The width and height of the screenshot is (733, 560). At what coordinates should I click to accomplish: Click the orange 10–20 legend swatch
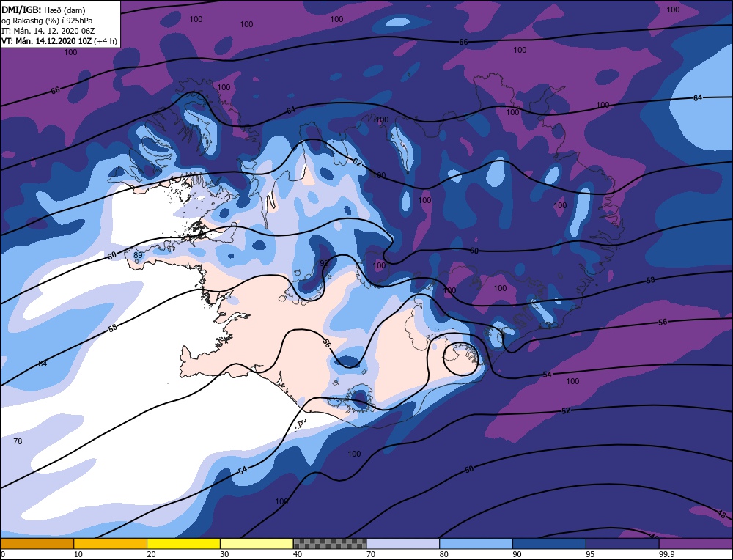(111, 544)
